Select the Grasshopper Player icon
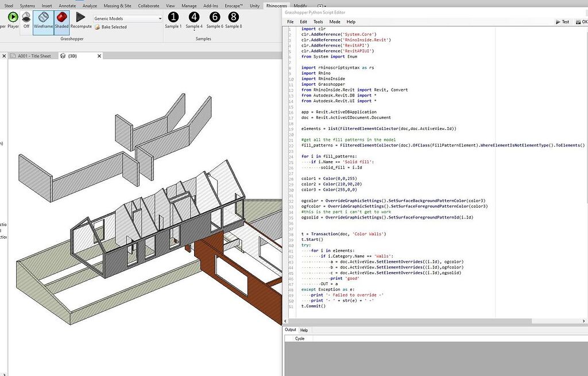The width and height of the screenshot is (588, 376). 12,18
